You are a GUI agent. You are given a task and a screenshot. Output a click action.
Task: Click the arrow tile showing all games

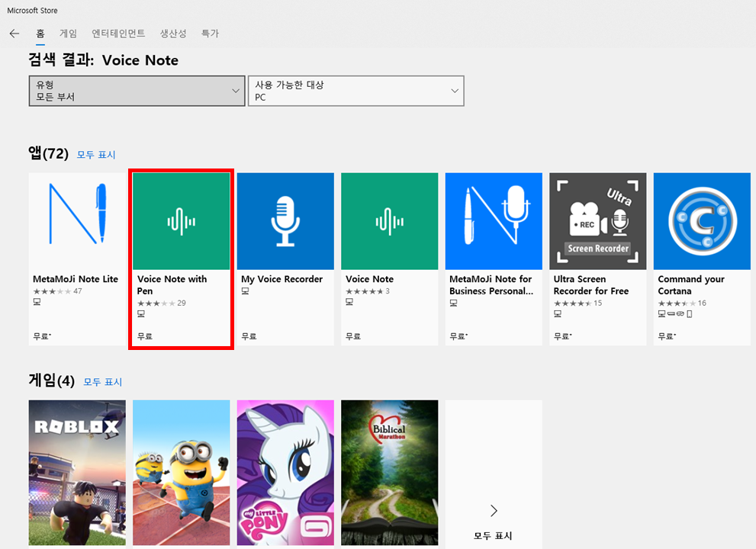[x=494, y=474]
